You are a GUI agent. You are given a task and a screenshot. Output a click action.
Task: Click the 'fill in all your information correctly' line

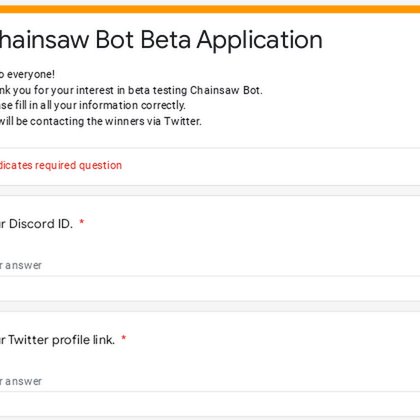[93, 105]
